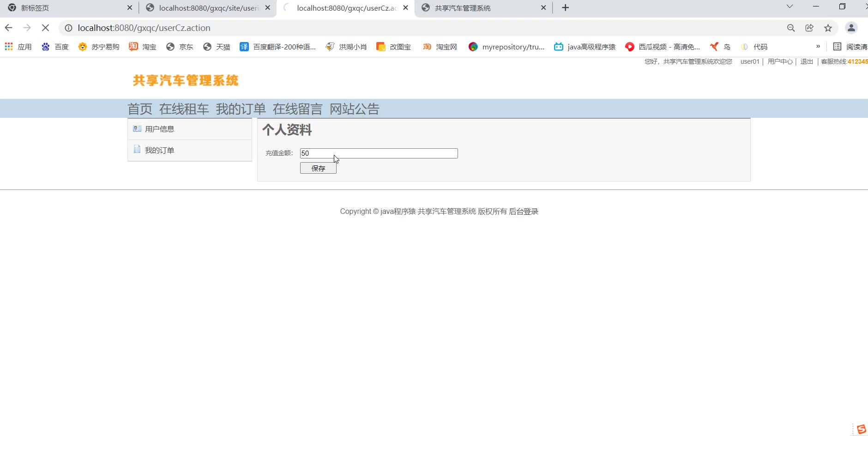Open the 西瓜视频 bookmark

click(663, 47)
